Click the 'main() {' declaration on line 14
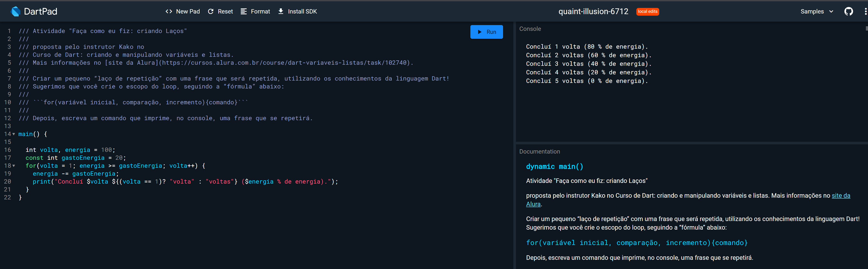The width and height of the screenshot is (868, 269). click(x=33, y=134)
